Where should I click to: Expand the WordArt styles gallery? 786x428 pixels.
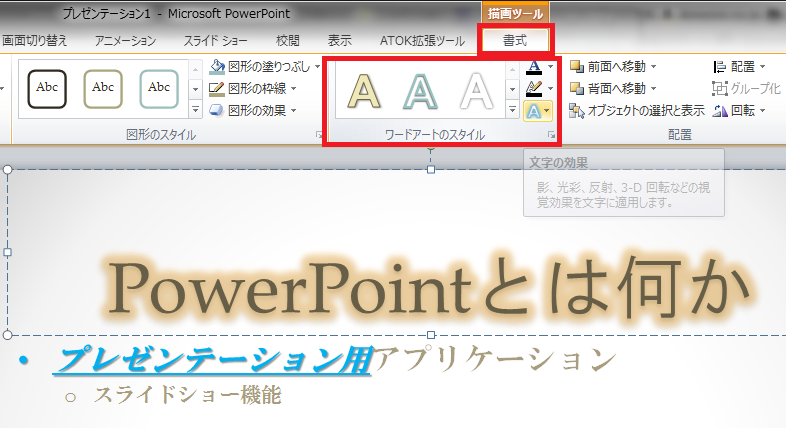click(x=512, y=110)
